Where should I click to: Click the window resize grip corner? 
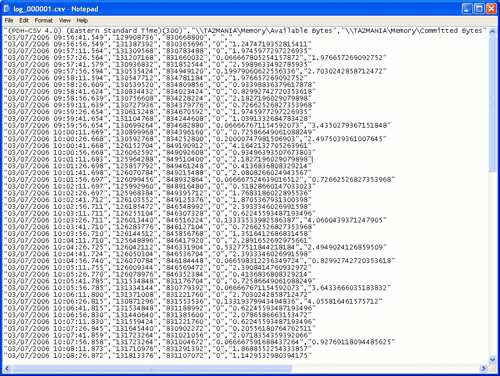[492, 368]
